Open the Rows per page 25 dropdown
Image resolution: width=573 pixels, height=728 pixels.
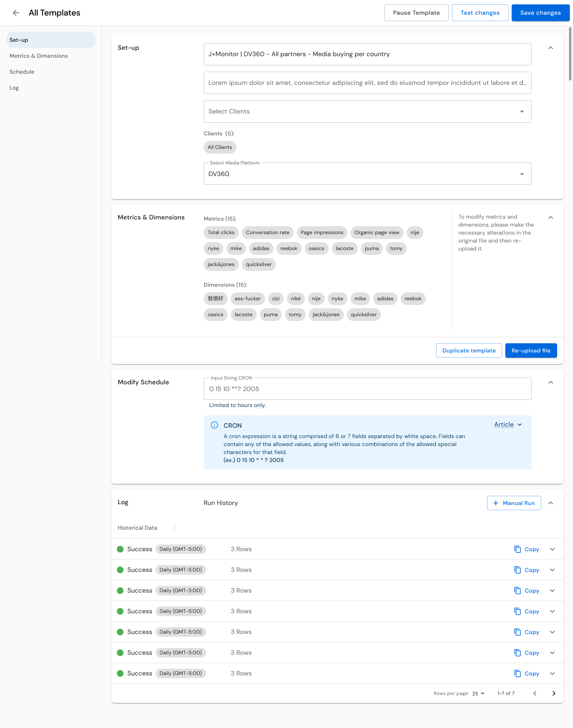(478, 693)
